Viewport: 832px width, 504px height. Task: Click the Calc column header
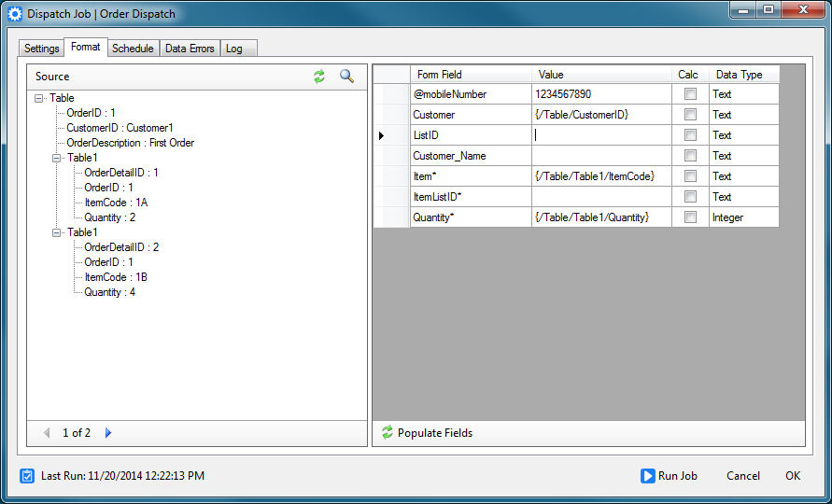[x=690, y=75]
